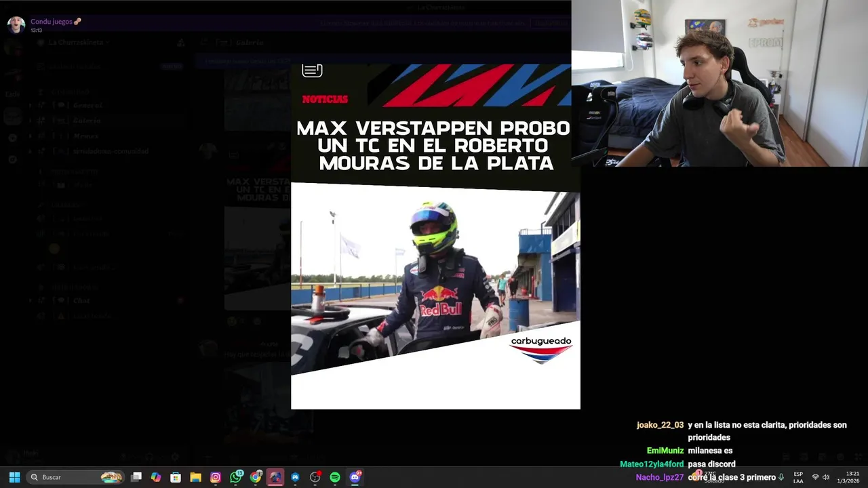Select the General channel in Discord
Image resolution: width=868 pixels, height=488 pixels.
(87, 105)
